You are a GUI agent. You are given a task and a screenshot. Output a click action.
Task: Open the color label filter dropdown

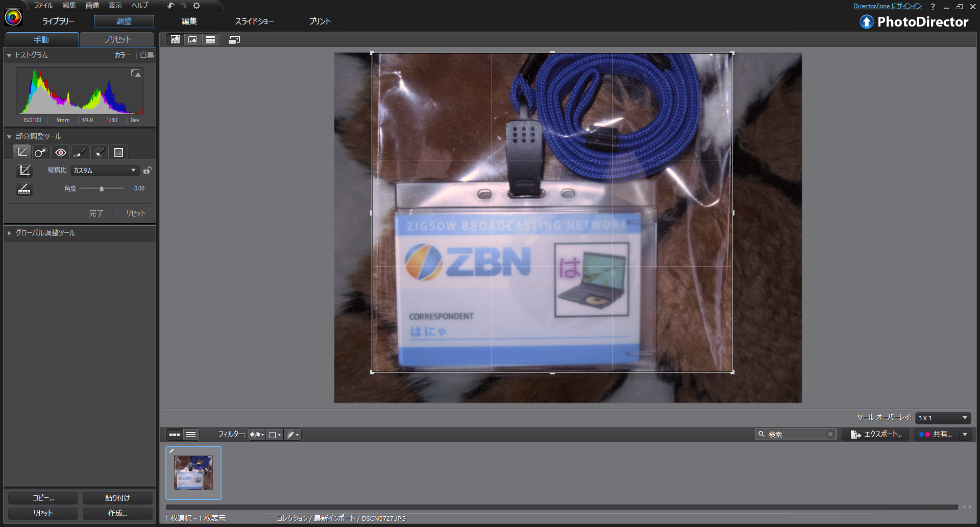click(x=275, y=435)
